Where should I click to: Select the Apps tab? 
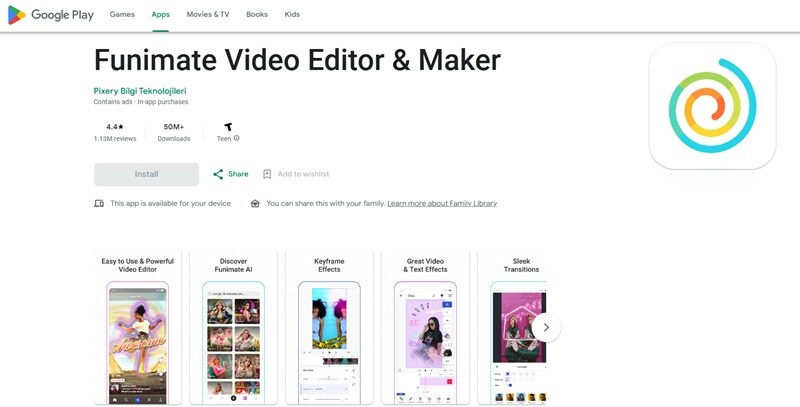tap(160, 14)
